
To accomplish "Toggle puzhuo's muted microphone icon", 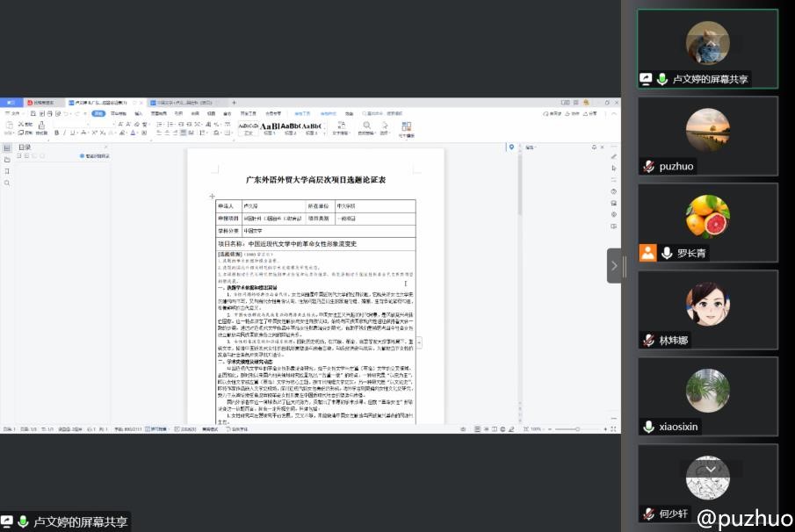I will (648, 167).
